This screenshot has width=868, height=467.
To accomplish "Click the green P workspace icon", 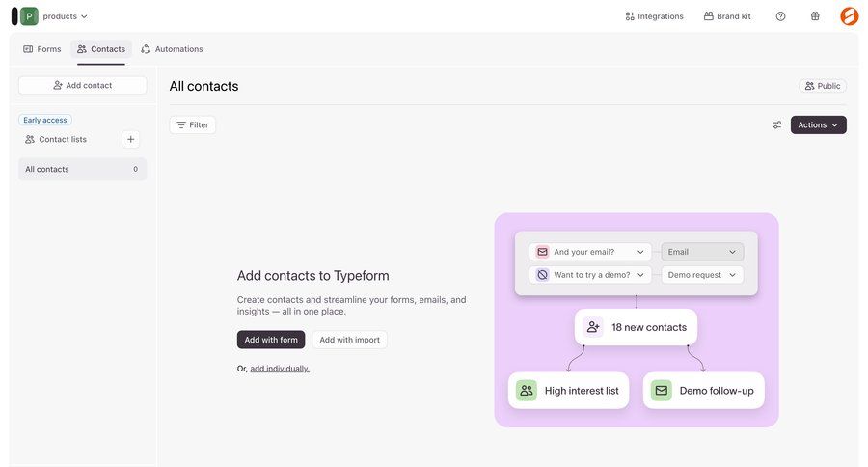I will (29, 16).
